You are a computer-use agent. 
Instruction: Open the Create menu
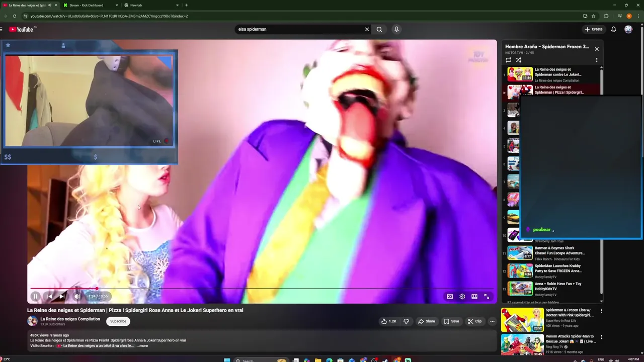click(593, 29)
